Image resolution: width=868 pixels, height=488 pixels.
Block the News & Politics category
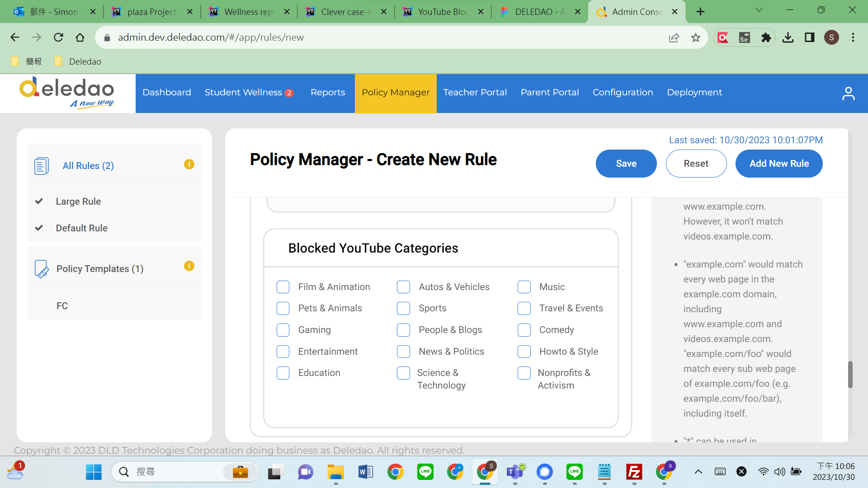403,352
